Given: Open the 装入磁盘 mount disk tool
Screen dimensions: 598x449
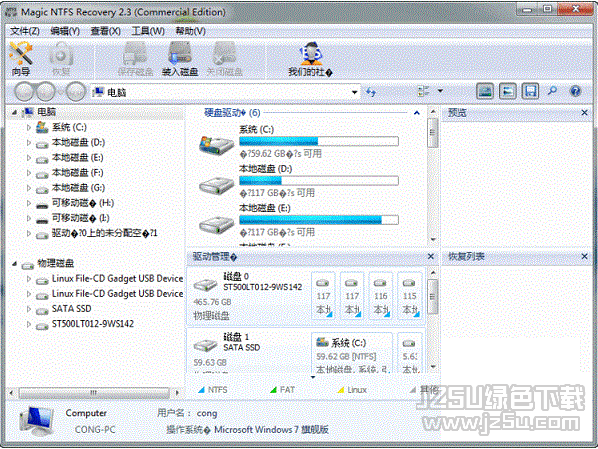Looking at the screenshot, I should click(180, 59).
